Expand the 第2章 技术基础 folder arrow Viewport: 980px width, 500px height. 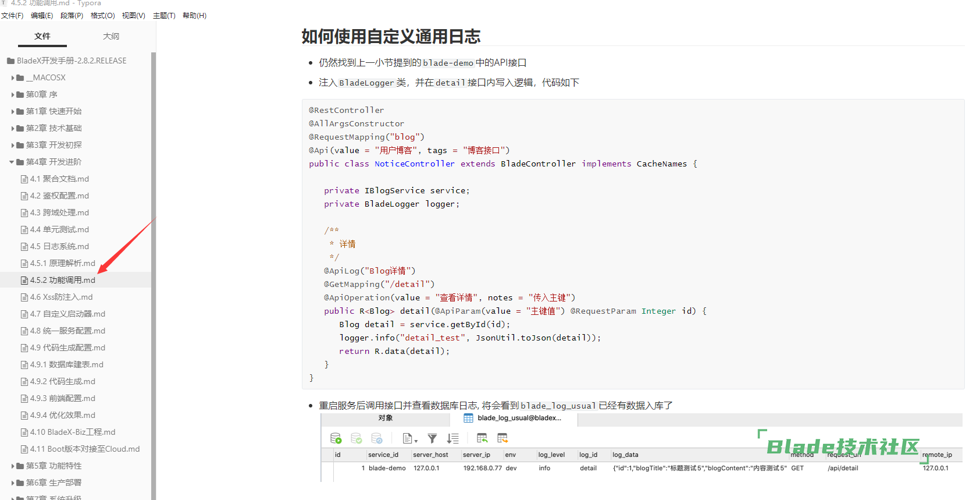point(13,129)
